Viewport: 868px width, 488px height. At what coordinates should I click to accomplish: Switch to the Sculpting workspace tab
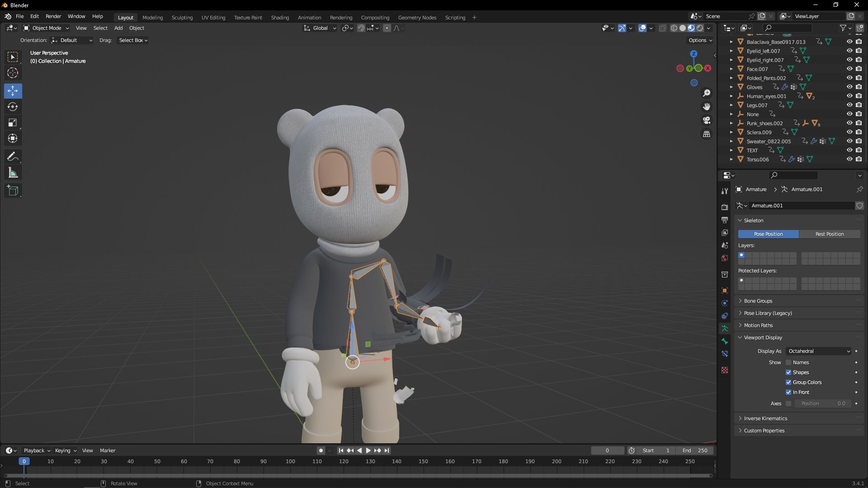182,18
